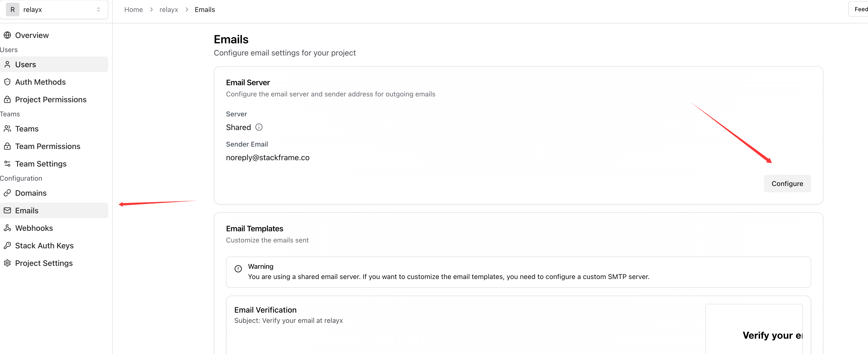Click the Warning alert icon
This screenshot has height=354, width=868.
238,269
